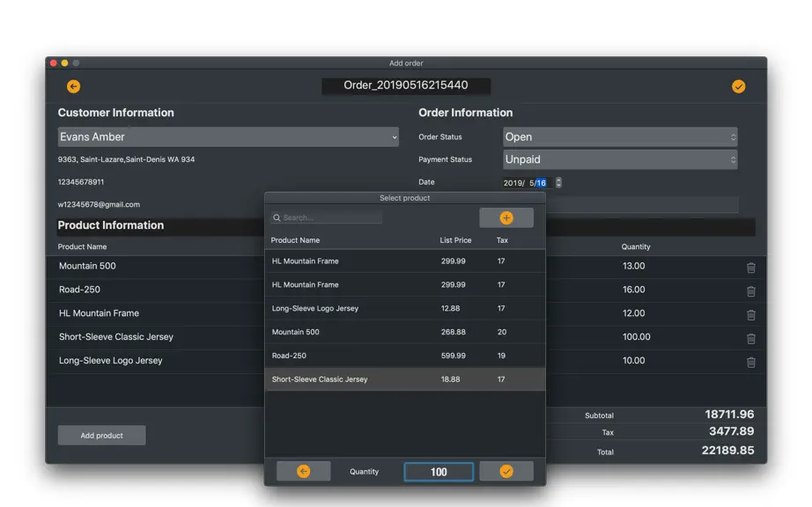Click the Add product button
This screenshot has width=812, height=507.
(x=101, y=436)
